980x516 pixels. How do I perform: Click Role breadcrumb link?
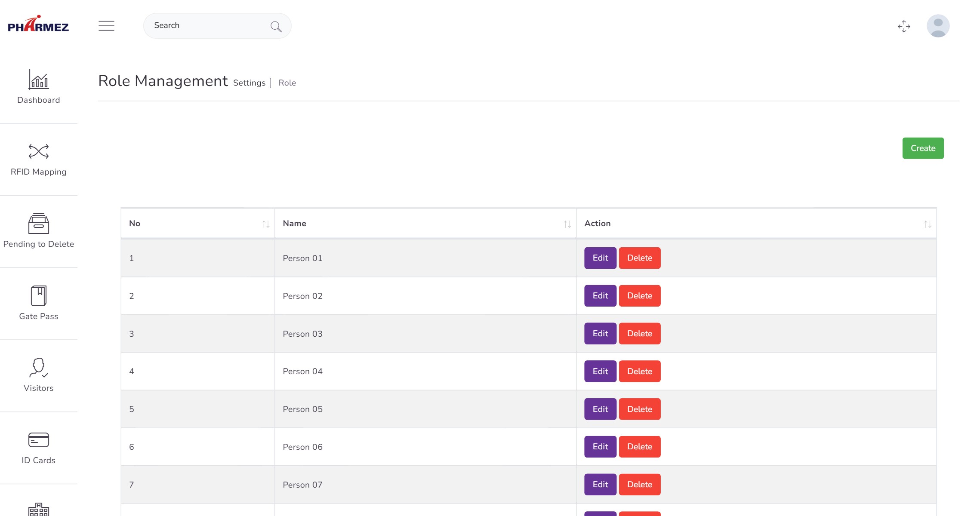click(287, 83)
